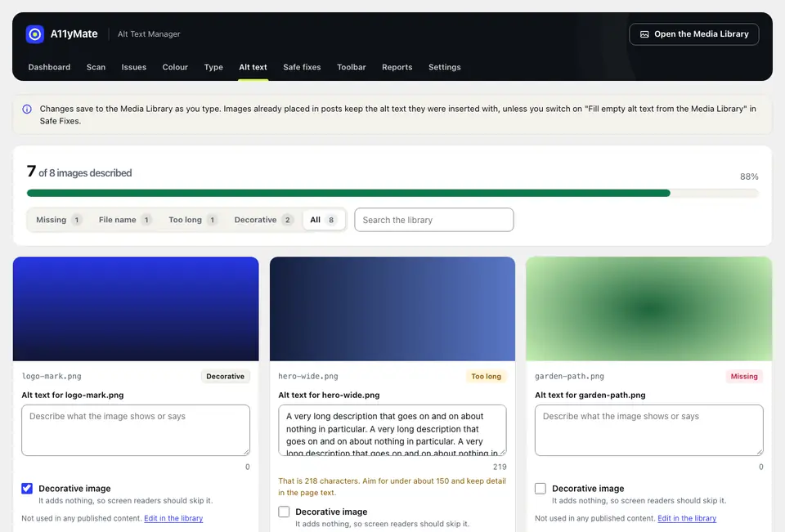Click Edit in the library for garden-path.png
The height and width of the screenshot is (532, 785).
tap(687, 518)
